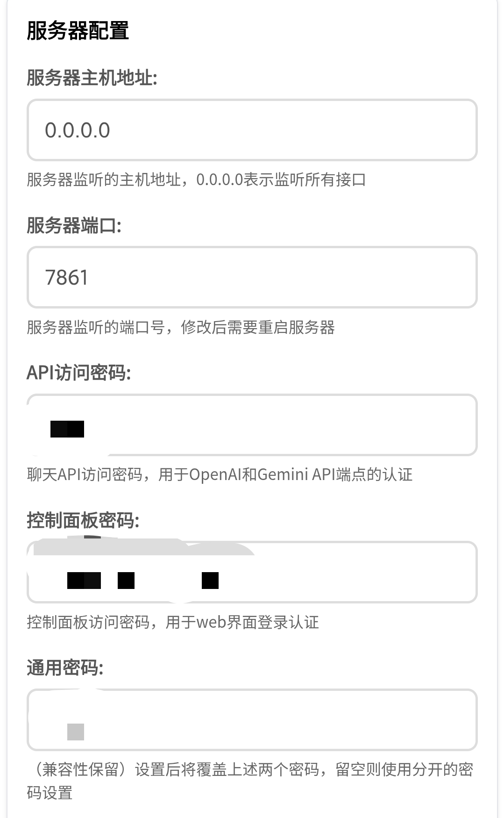Click the OpenAI和Gemini API authentication description

click(220, 474)
